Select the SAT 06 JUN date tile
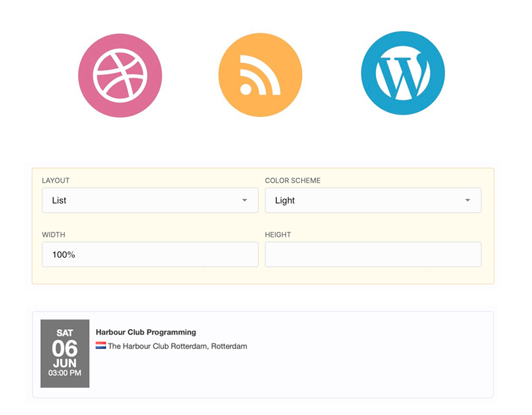Screen dimensions: 532x415 (65, 353)
